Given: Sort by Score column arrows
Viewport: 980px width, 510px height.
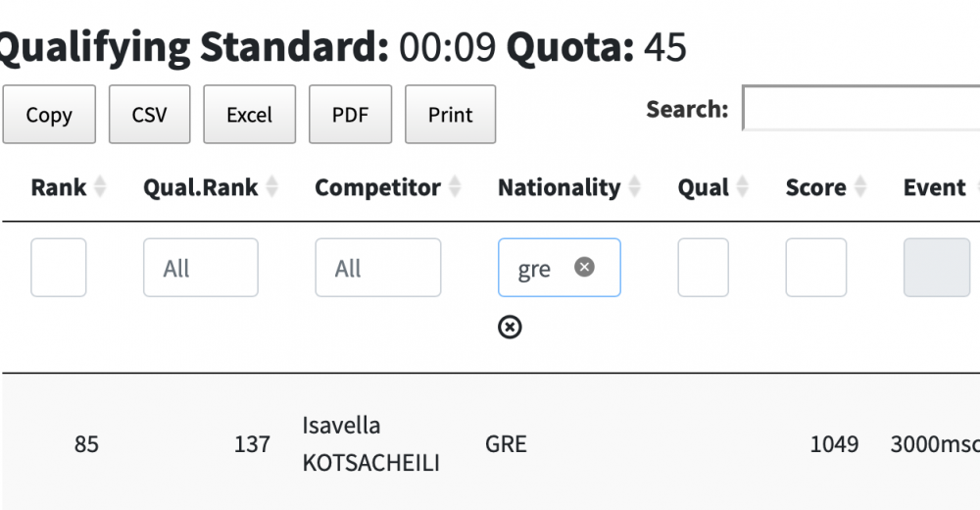Looking at the screenshot, I should click(x=860, y=187).
